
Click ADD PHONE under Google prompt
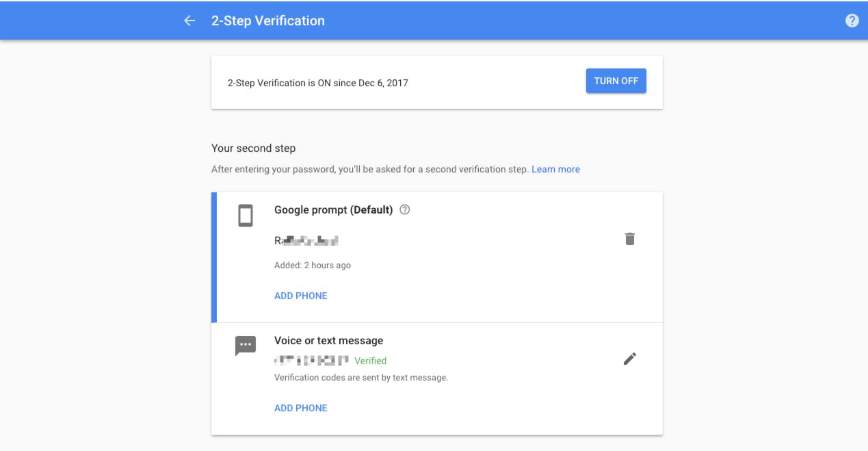pos(300,295)
